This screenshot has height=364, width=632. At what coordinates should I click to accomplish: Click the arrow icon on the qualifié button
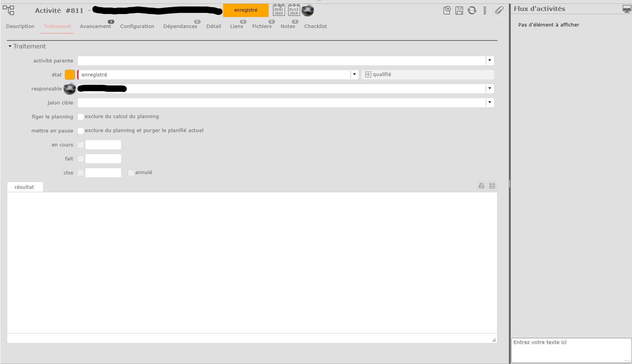[x=368, y=75]
